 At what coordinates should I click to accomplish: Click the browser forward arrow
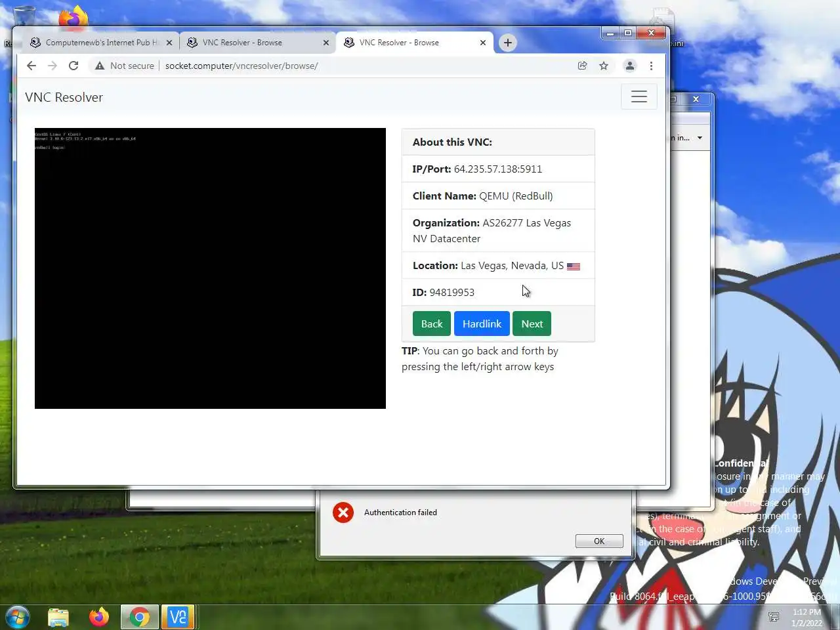tap(52, 66)
